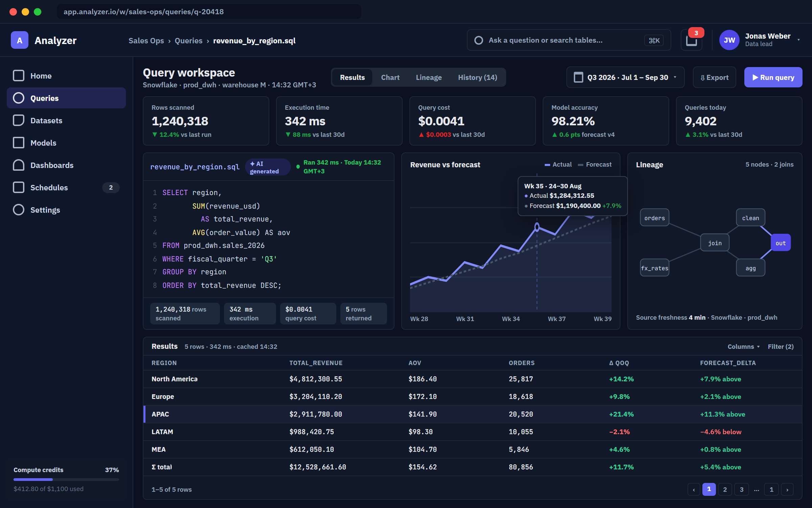
Task: Go to results page 2
Action: click(x=725, y=489)
